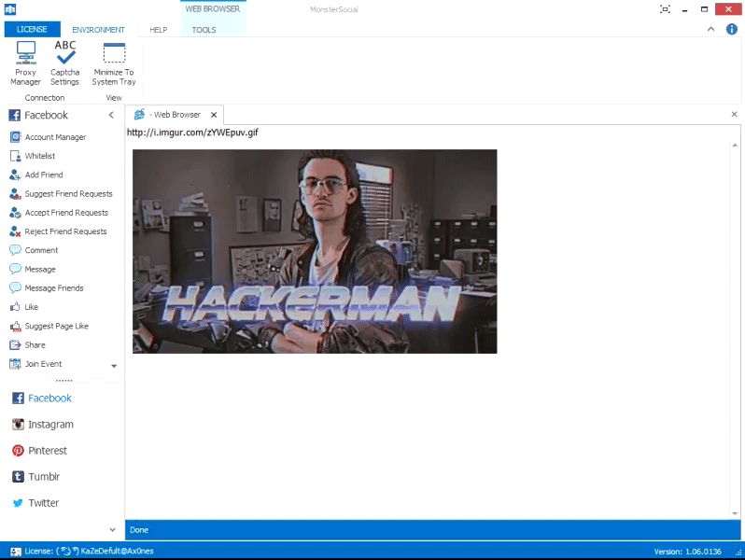Open Captcha Settings in the ribbon
The width and height of the screenshot is (745, 560).
click(x=65, y=63)
